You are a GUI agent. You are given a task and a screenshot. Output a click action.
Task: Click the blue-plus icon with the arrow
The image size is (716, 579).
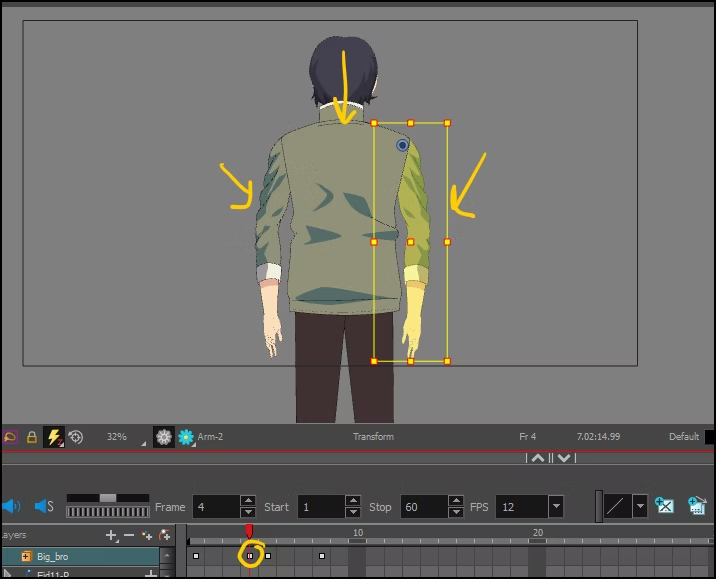[x=697, y=505]
